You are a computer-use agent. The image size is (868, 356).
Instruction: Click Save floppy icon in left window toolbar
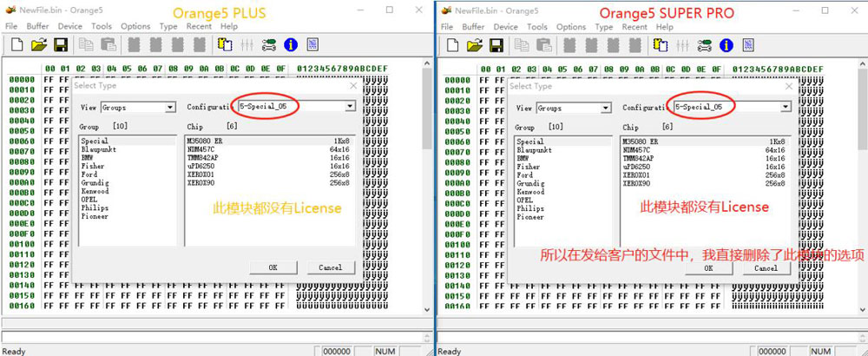61,44
